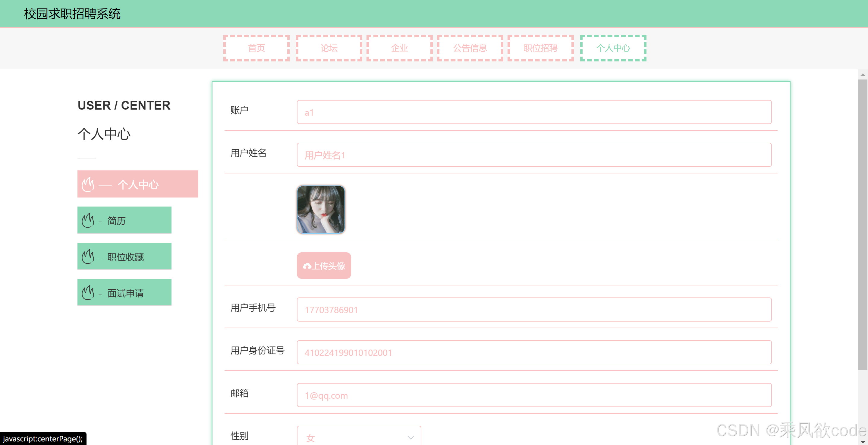Open 面试申请 from the sidebar menu

124,292
